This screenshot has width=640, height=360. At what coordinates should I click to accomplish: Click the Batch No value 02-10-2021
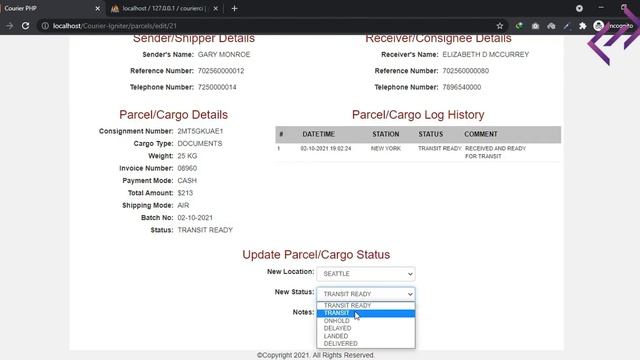(195, 218)
